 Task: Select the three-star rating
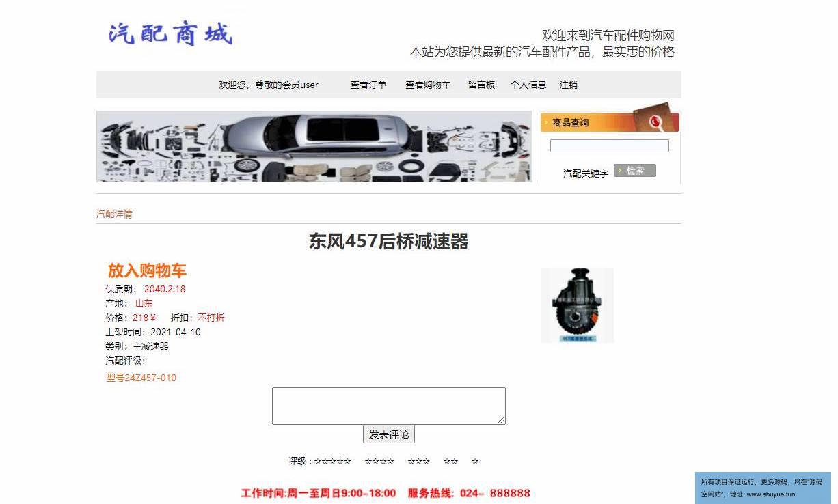[x=419, y=462]
